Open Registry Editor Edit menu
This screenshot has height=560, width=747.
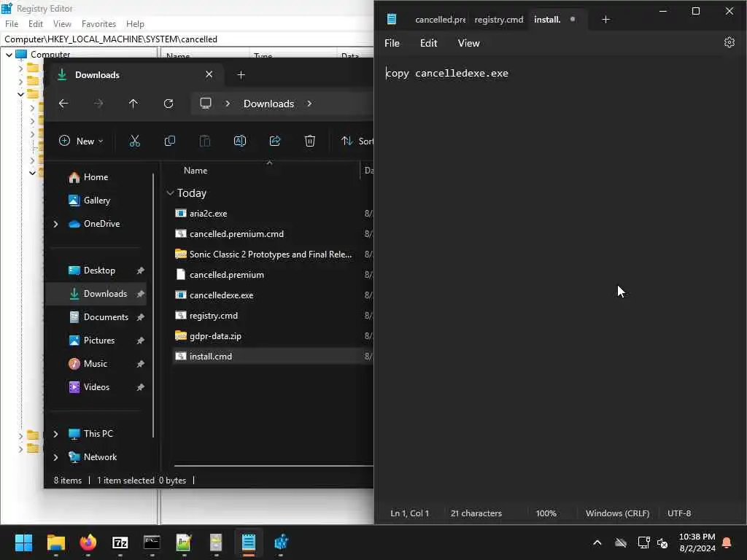pos(35,24)
